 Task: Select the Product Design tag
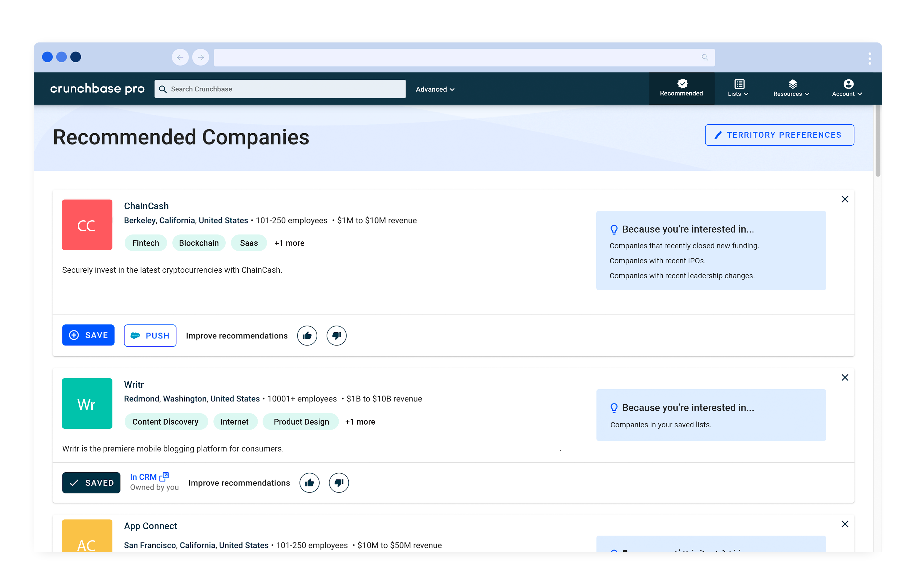coord(301,422)
